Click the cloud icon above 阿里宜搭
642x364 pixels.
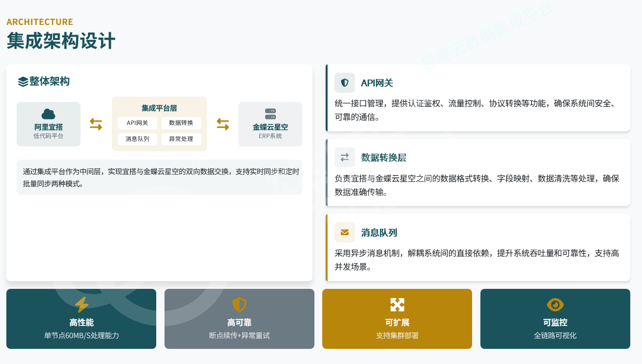(x=48, y=114)
